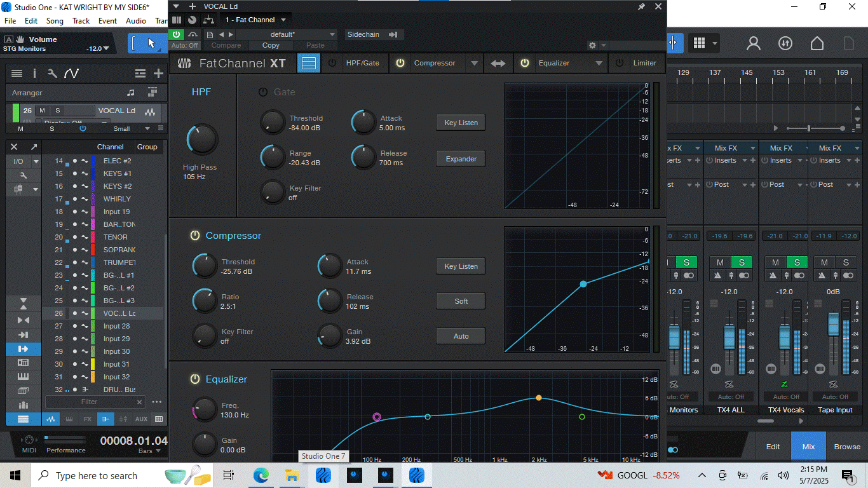The width and height of the screenshot is (868, 488).
Task: Open the Start page home icon
Action: (817, 43)
